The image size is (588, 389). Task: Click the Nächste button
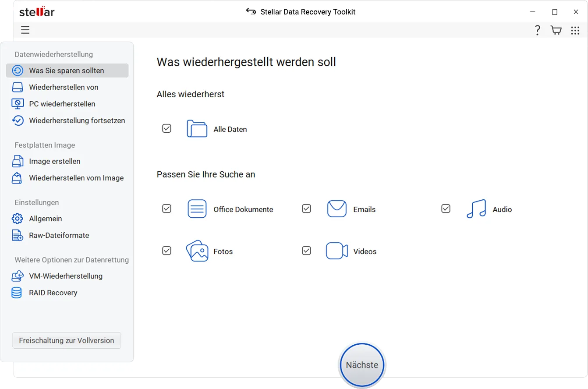[x=362, y=365]
